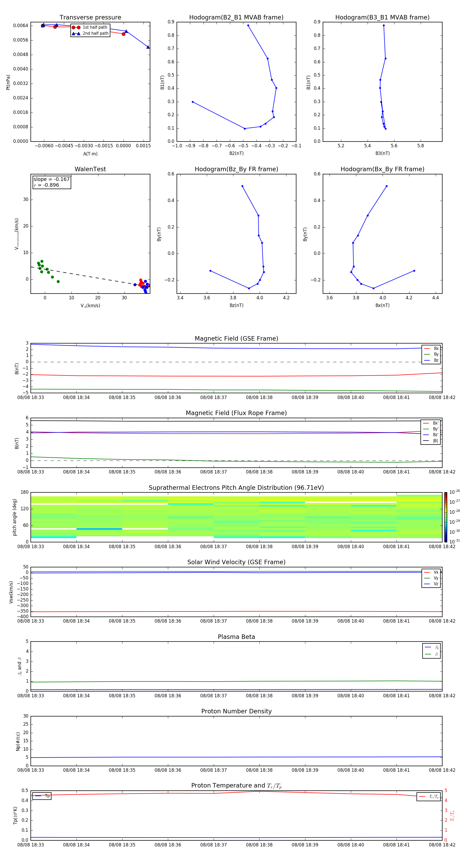Viewport: 473px width, 868px height.
Task: Click the blue-triangle 2nd half path legend marker
Action: click(x=76, y=34)
